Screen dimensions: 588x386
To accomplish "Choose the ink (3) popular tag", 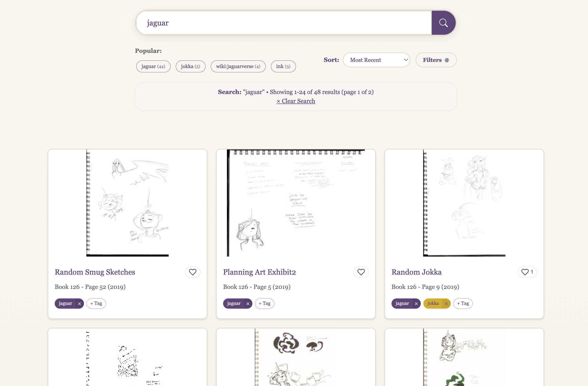I will [x=283, y=66].
